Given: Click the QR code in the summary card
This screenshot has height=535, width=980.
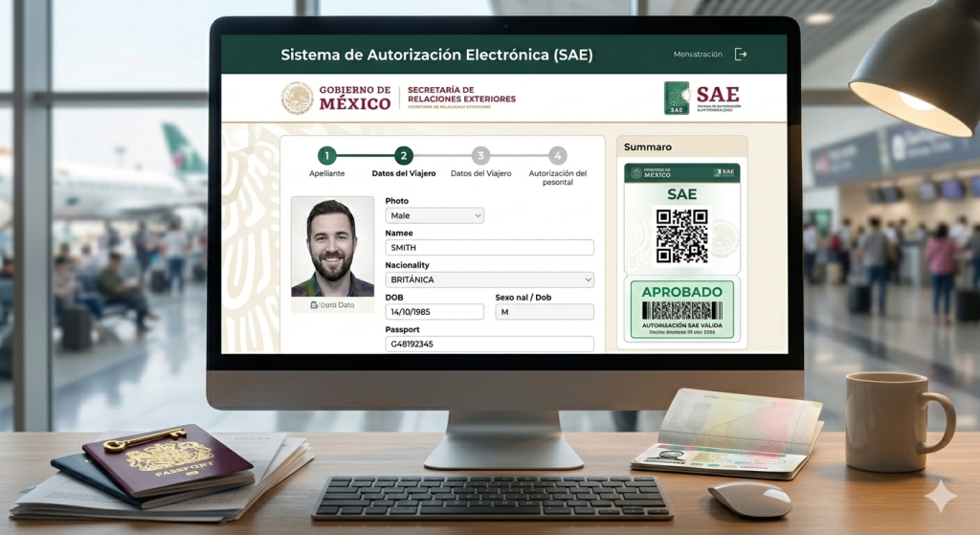Looking at the screenshot, I should coord(681,236).
